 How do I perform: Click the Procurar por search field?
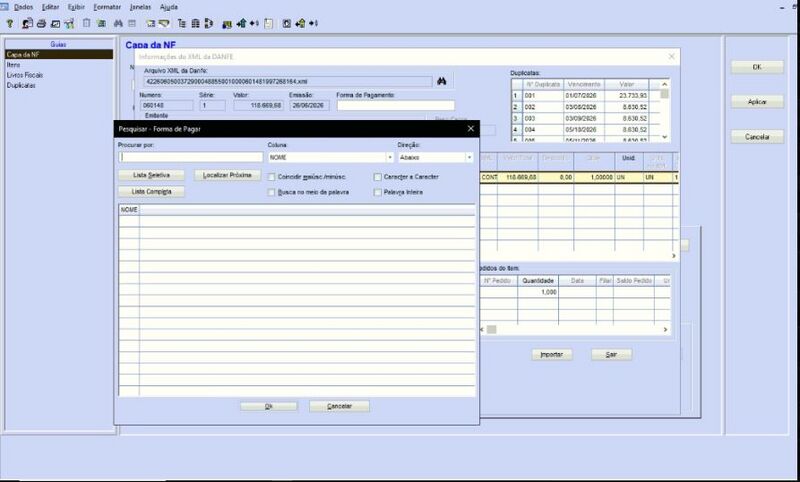tap(191, 158)
